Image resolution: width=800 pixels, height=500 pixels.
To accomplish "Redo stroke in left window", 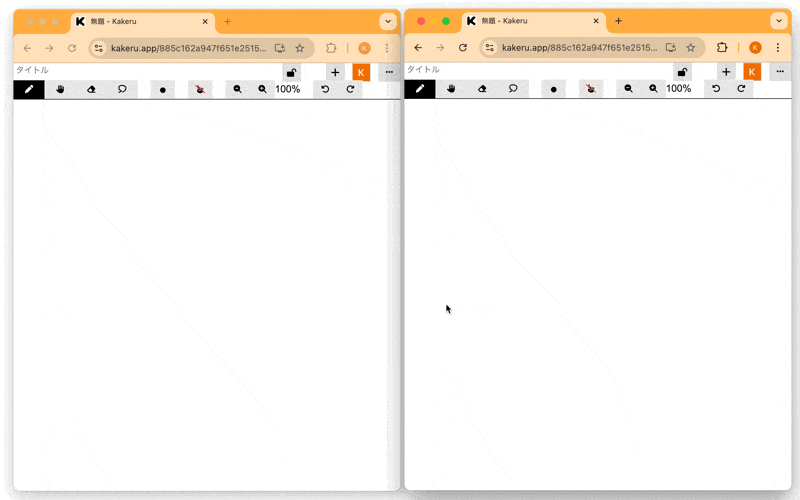I will (x=350, y=89).
